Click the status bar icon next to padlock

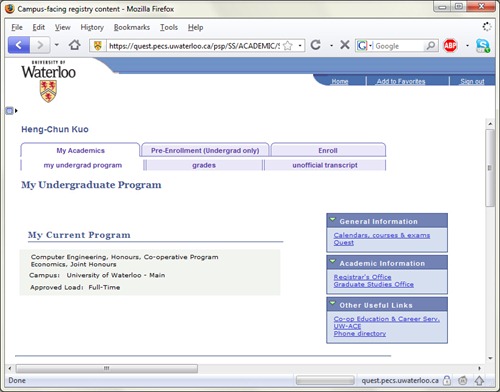tap(462, 380)
